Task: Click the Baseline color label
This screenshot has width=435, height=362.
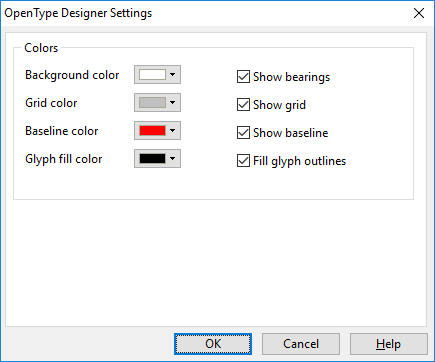Action: click(62, 131)
